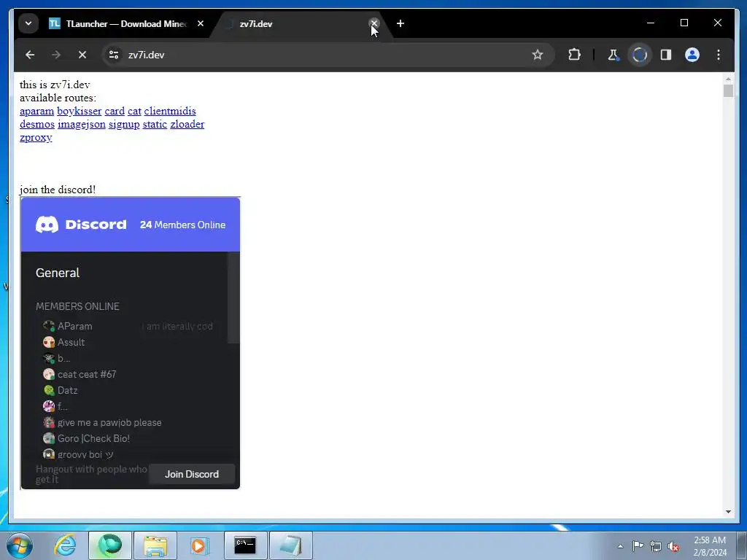Open the green browser taskbar icon
Screen dimensions: 747x560
(109, 545)
